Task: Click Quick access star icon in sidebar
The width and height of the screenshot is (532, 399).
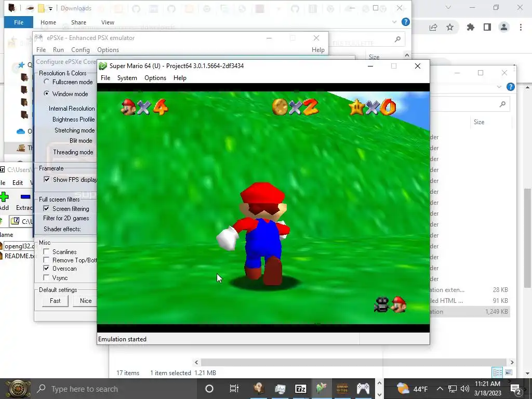Action: (x=21, y=64)
